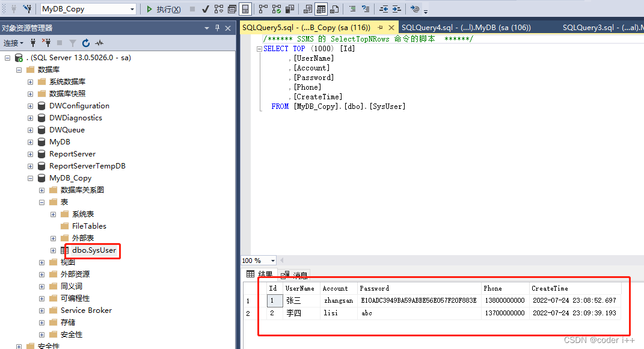Open the 结果 results tab
The width and height of the screenshot is (644, 349).
click(260, 274)
